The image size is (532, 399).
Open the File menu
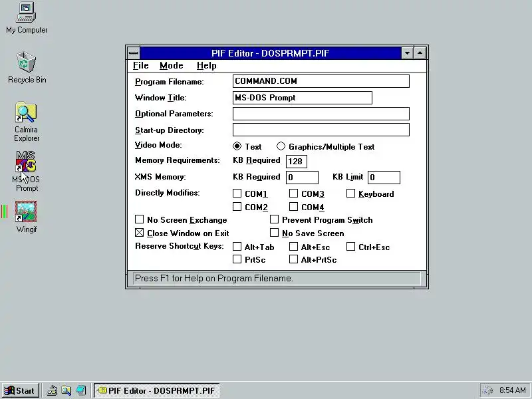141,65
